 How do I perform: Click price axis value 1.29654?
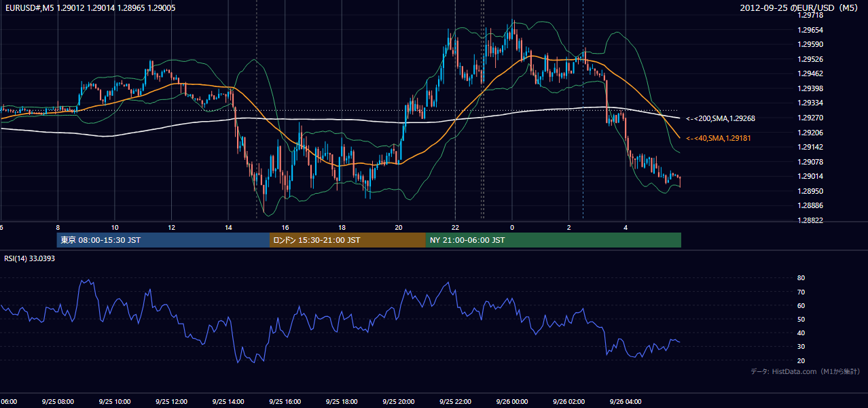point(811,30)
